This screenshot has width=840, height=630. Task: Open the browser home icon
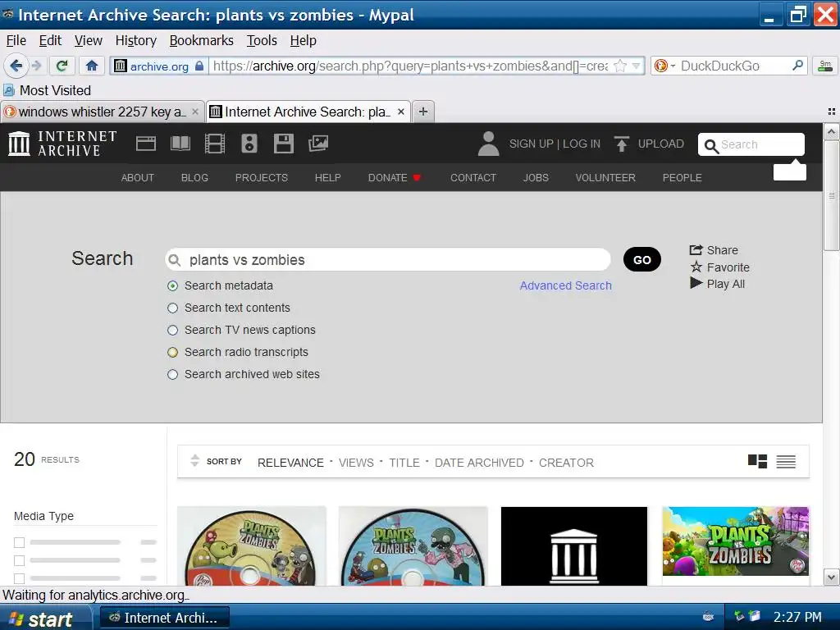92,66
